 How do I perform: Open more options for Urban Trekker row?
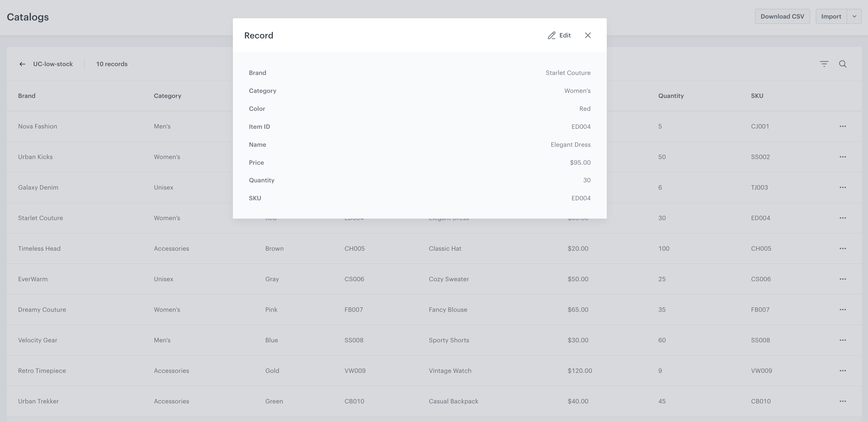click(x=843, y=401)
